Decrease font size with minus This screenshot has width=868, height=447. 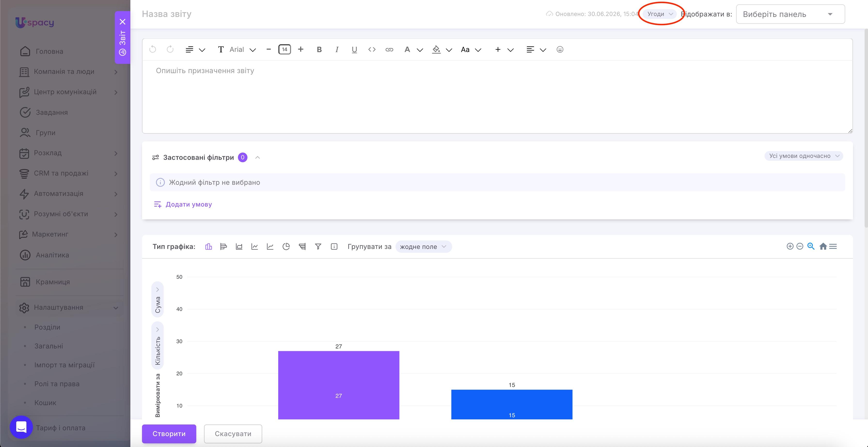tap(268, 49)
